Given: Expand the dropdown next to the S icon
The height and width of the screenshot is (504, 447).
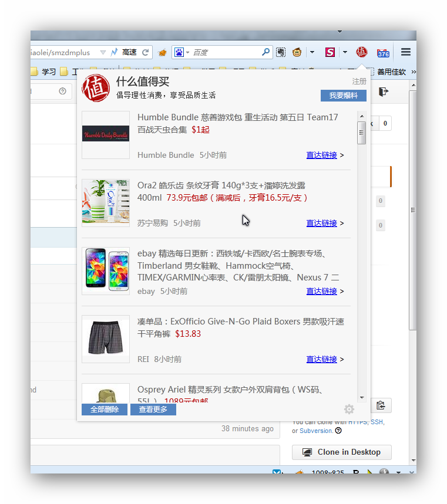Looking at the screenshot, I should (345, 52).
